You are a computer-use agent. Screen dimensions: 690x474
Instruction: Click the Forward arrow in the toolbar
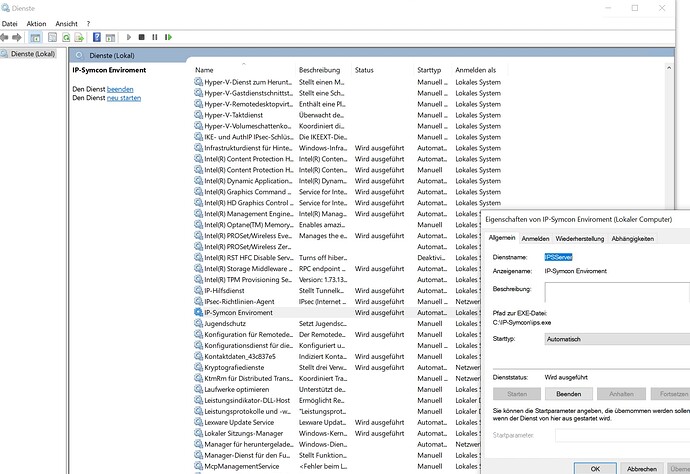17,37
